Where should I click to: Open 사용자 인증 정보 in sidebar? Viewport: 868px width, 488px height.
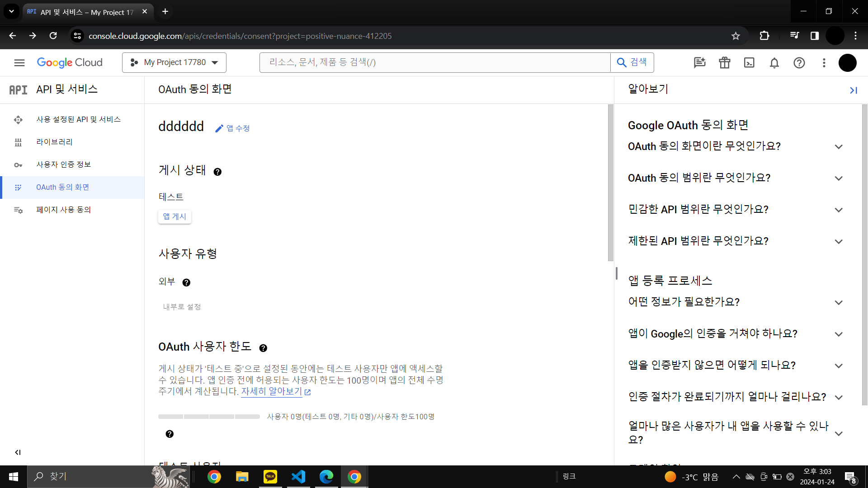pyautogui.click(x=63, y=164)
